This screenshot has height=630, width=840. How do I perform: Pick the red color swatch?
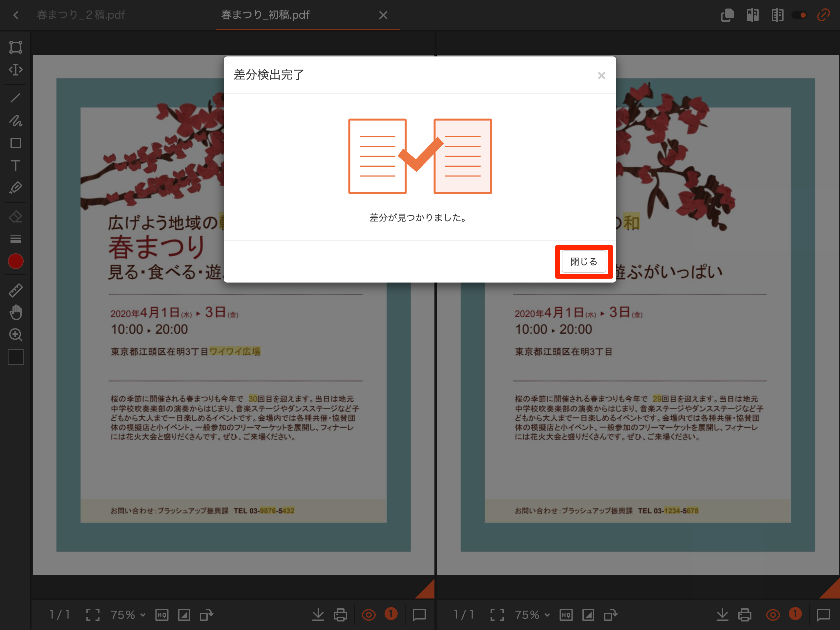point(15,261)
